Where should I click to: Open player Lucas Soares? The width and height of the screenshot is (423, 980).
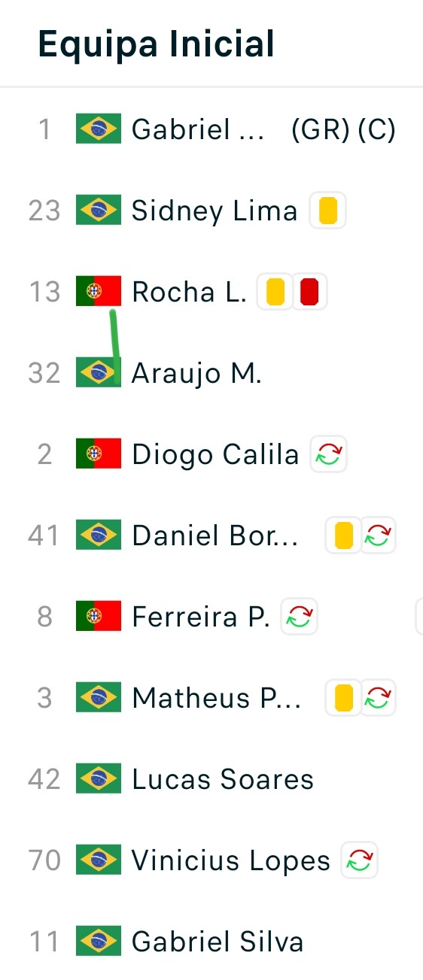coord(223,779)
